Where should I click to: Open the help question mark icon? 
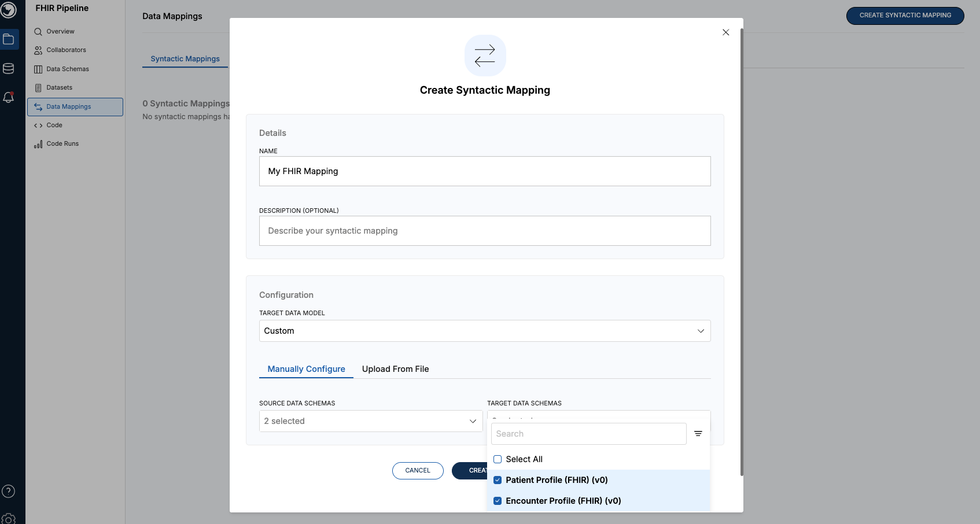point(9,491)
